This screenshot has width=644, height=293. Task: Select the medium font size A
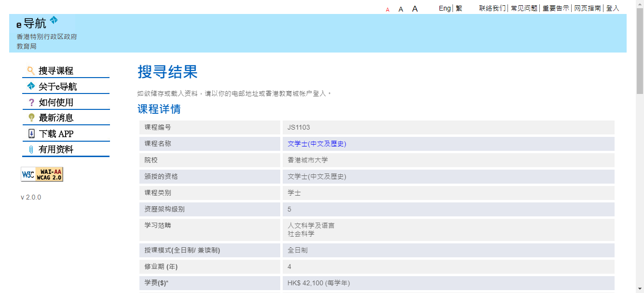pos(401,9)
